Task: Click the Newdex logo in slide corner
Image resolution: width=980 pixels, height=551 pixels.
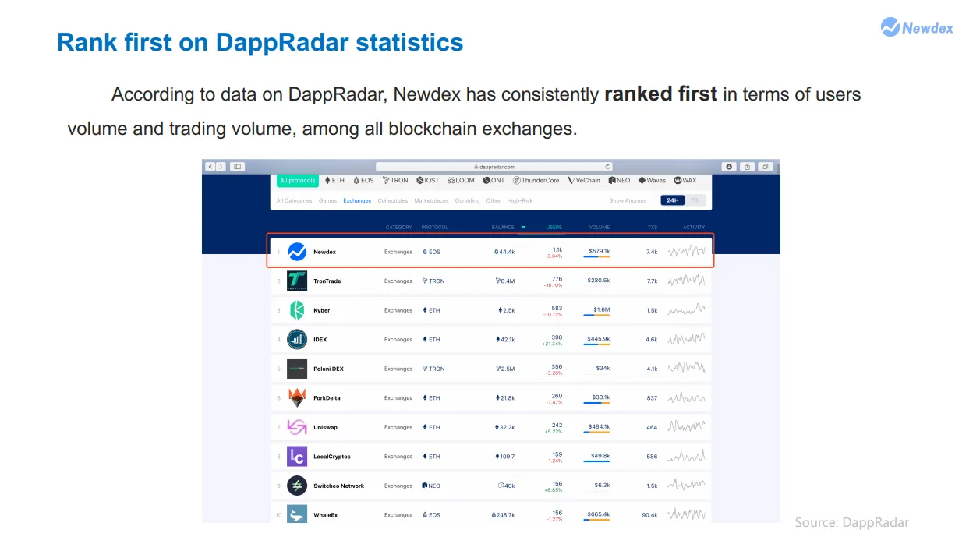Action: (917, 27)
